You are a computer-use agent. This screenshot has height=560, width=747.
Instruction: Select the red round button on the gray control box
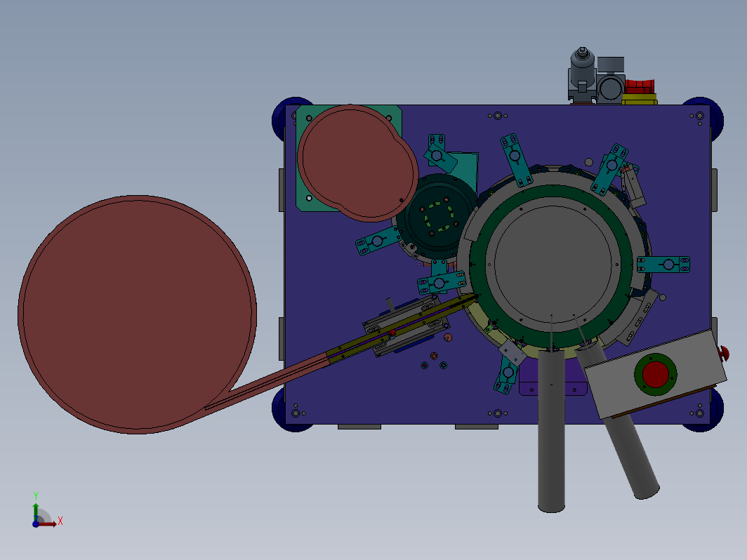coord(656,374)
